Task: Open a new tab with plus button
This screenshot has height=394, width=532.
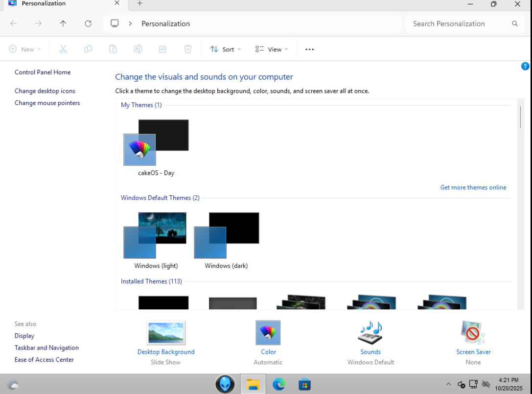Action: (139, 3)
